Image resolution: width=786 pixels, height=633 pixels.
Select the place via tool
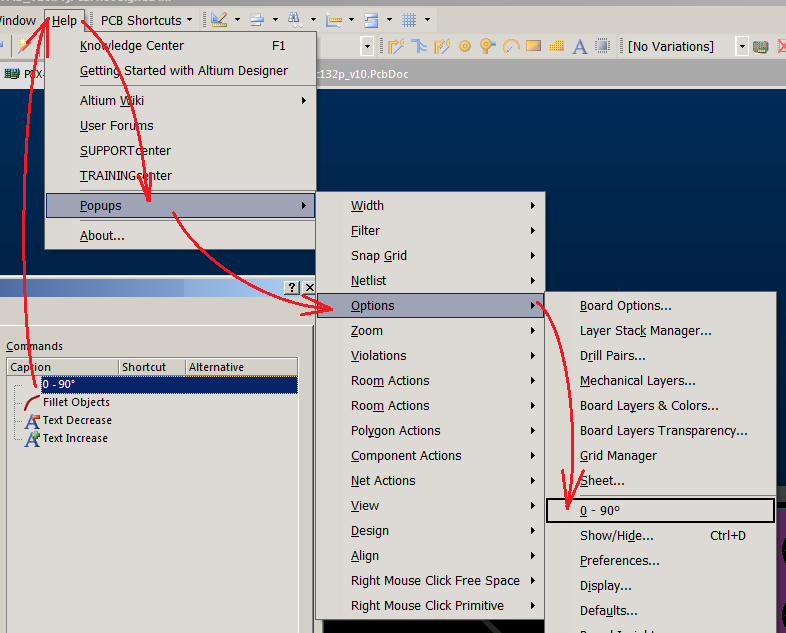pyautogui.click(x=487, y=47)
